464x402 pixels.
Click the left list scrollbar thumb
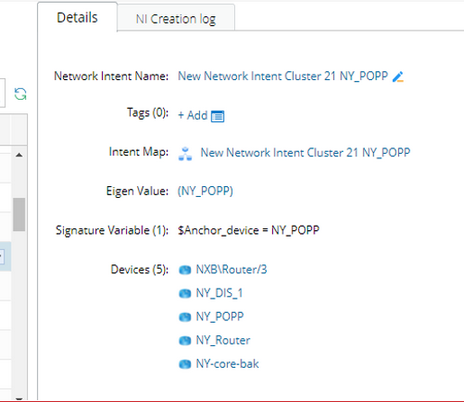19,214
